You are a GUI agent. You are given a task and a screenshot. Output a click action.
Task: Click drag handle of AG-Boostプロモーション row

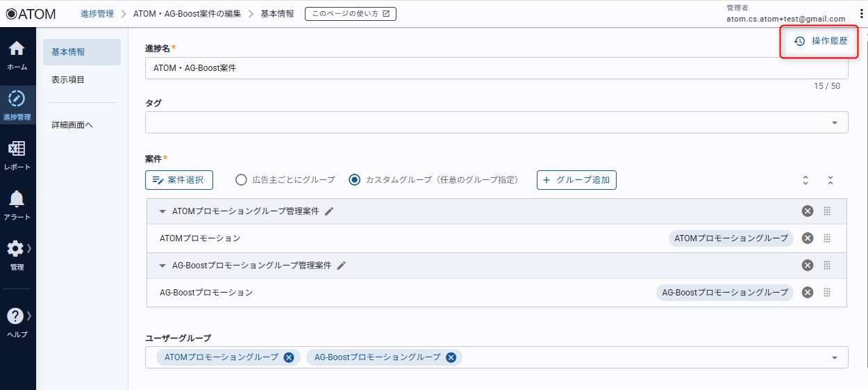click(x=827, y=293)
